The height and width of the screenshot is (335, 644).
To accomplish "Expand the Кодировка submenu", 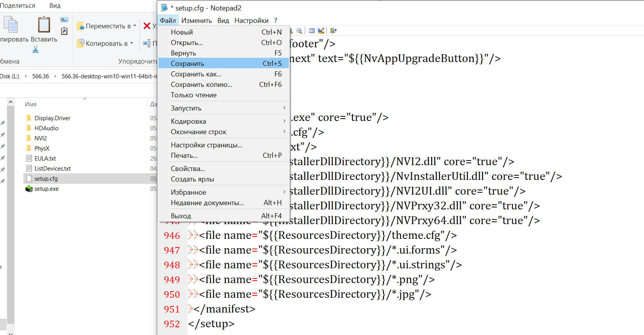I will [224, 121].
